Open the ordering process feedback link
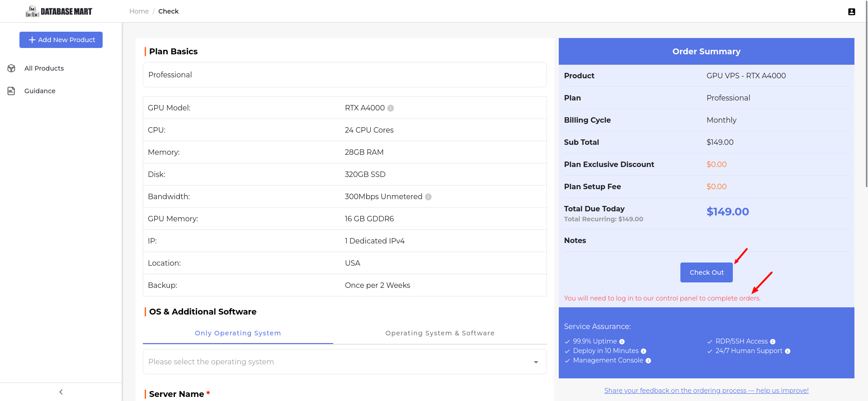Viewport: 868px width, 401px height. [707, 391]
